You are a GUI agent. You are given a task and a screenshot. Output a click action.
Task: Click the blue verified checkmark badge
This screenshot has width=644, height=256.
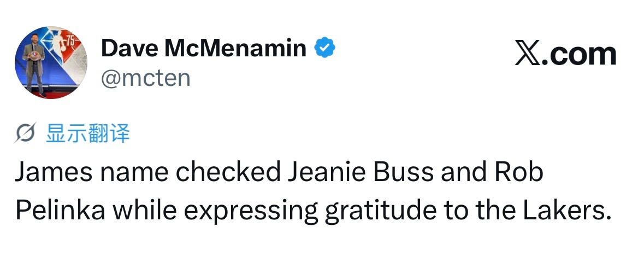coord(324,48)
